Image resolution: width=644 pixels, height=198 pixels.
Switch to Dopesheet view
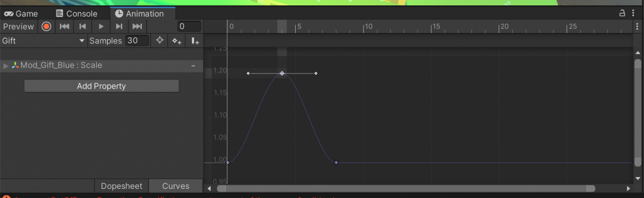pyautogui.click(x=121, y=186)
